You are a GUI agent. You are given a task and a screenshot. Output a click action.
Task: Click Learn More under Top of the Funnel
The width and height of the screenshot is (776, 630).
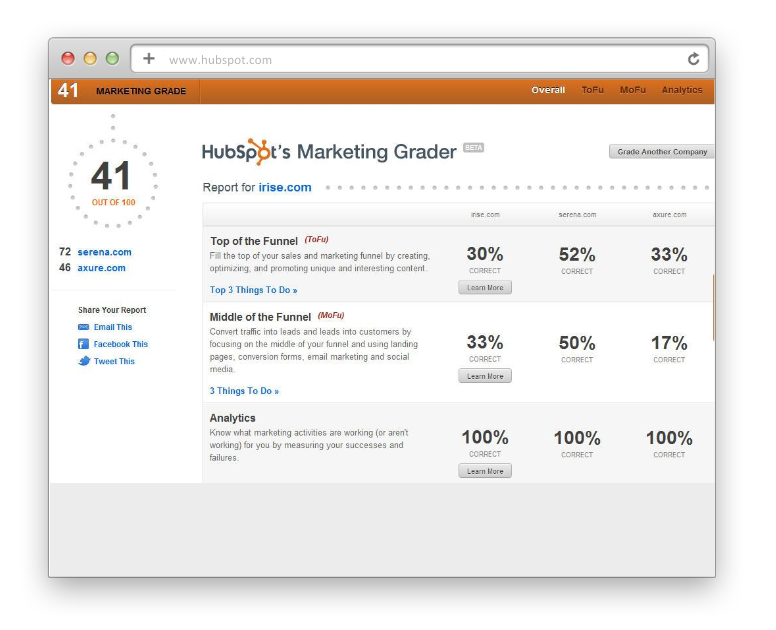485,288
